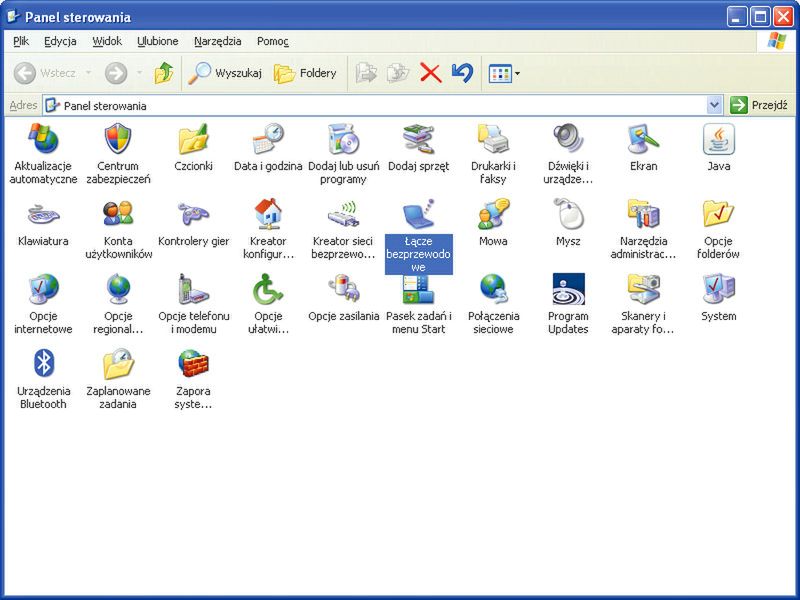Open Centrum zabezpieczeń icon
This screenshot has height=600, width=800.
pyautogui.click(x=118, y=153)
